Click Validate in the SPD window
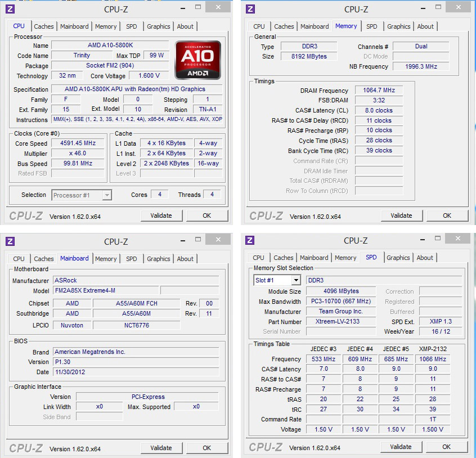The width and height of the screenshot is (476, 458). click(x=401, y=447)
